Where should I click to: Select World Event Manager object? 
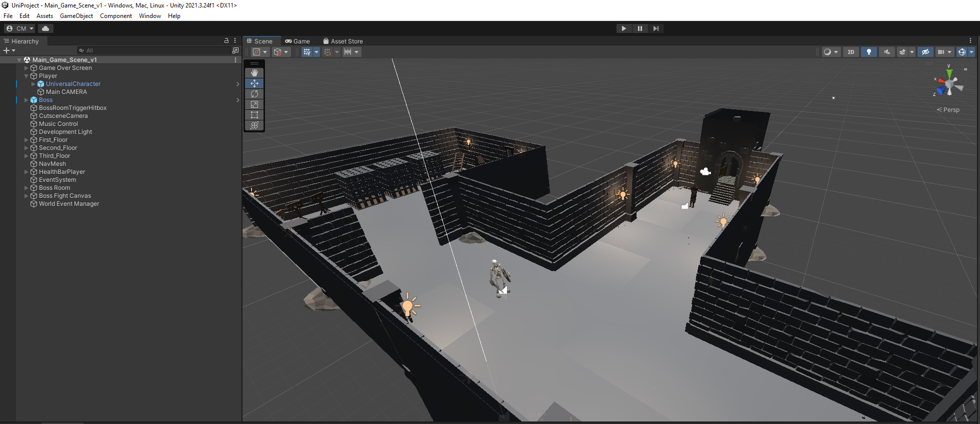tap(69, 204)
